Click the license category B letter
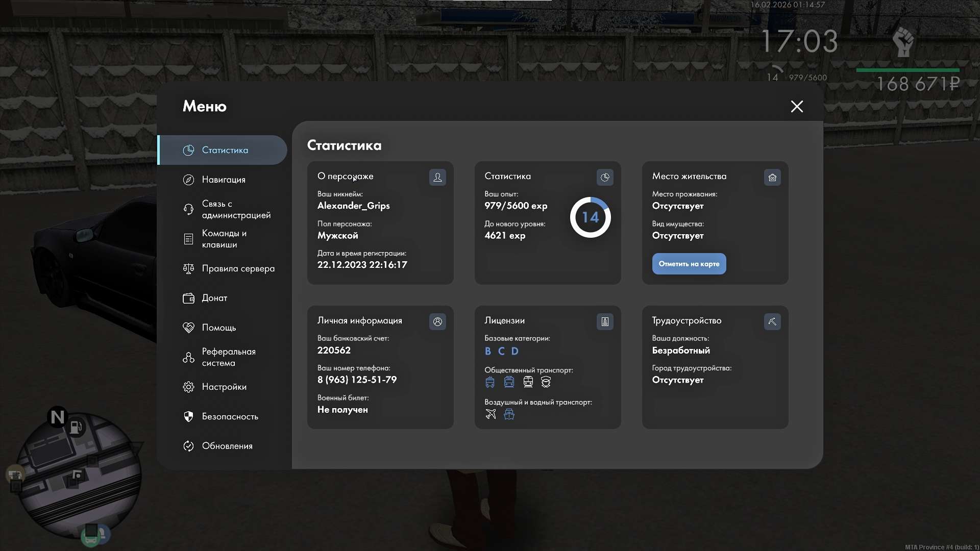This screenshot has height=551, width=980. (488, 351)
